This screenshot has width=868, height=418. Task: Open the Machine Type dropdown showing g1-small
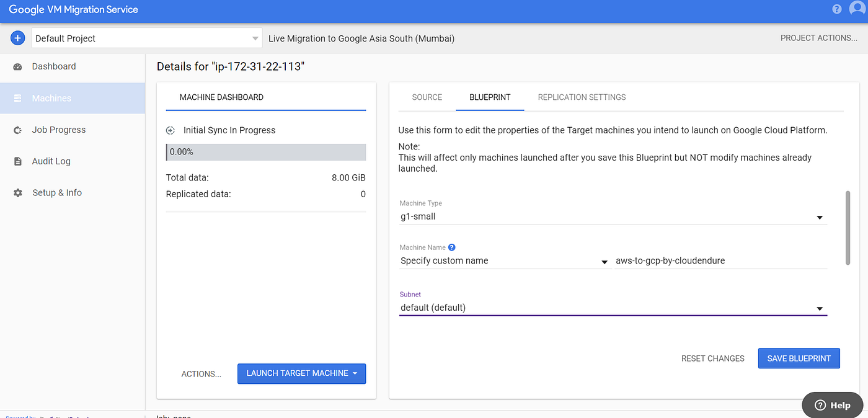pos(819,217)
